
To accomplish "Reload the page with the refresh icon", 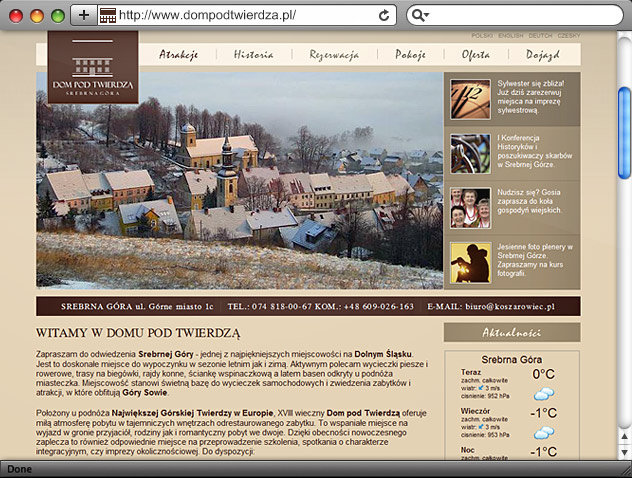I will (384, 16).
